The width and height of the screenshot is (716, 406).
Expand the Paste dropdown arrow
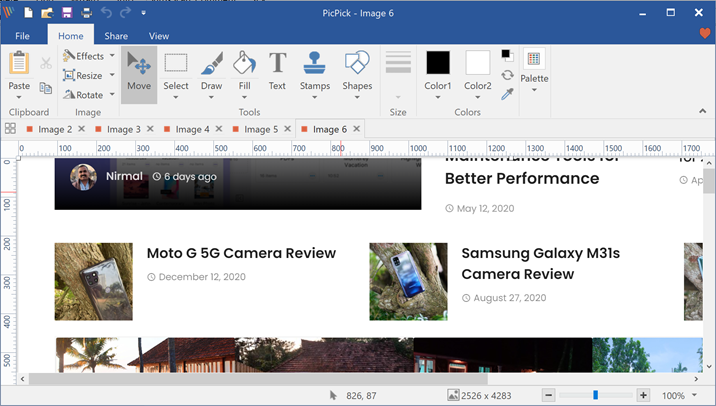19,97
